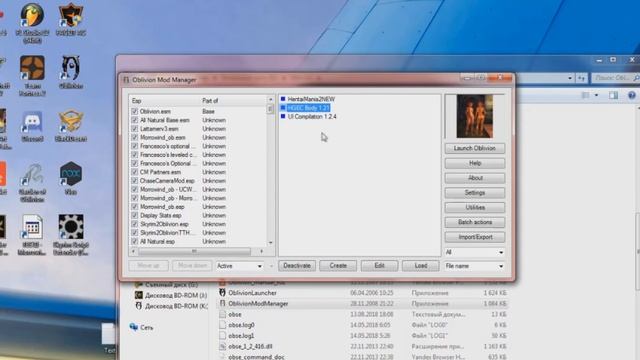Click the Create button
The height and width of the screenshot is (360, 640).
coord(338,266)
